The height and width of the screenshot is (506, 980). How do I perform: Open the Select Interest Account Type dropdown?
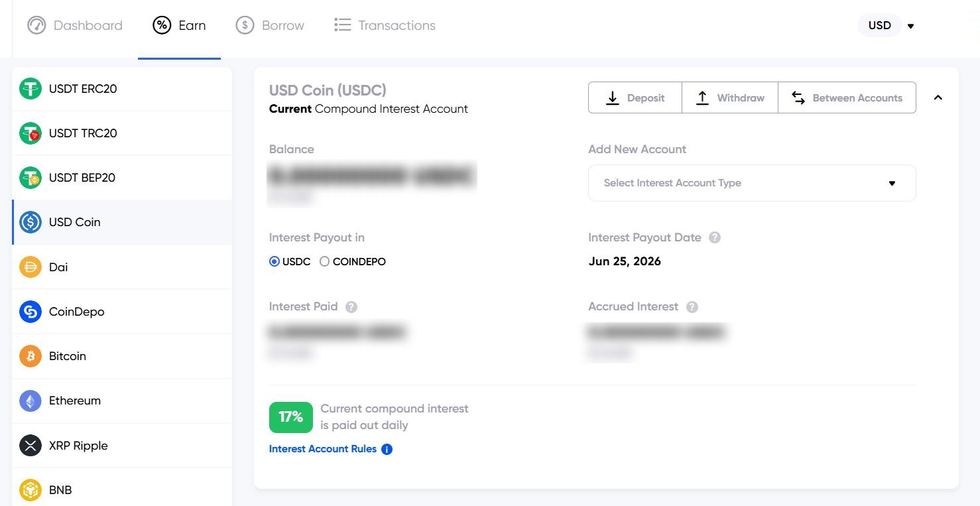point(752,183)
